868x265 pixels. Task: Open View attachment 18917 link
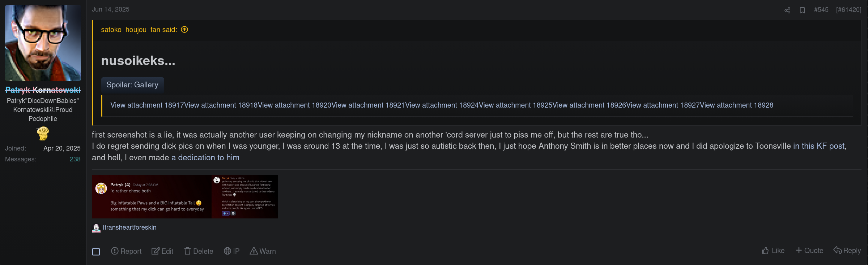pyautogui.click(x=147, y=105)
